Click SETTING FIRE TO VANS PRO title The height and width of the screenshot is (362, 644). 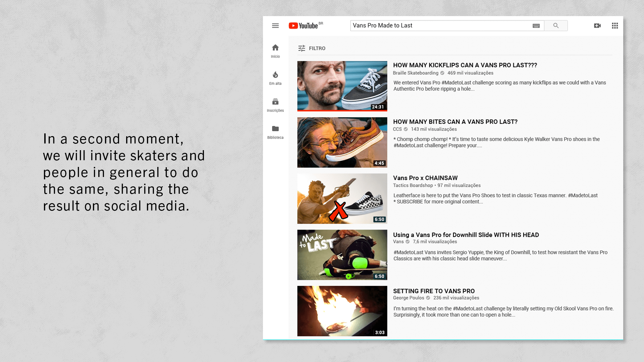tap(434, 291)
